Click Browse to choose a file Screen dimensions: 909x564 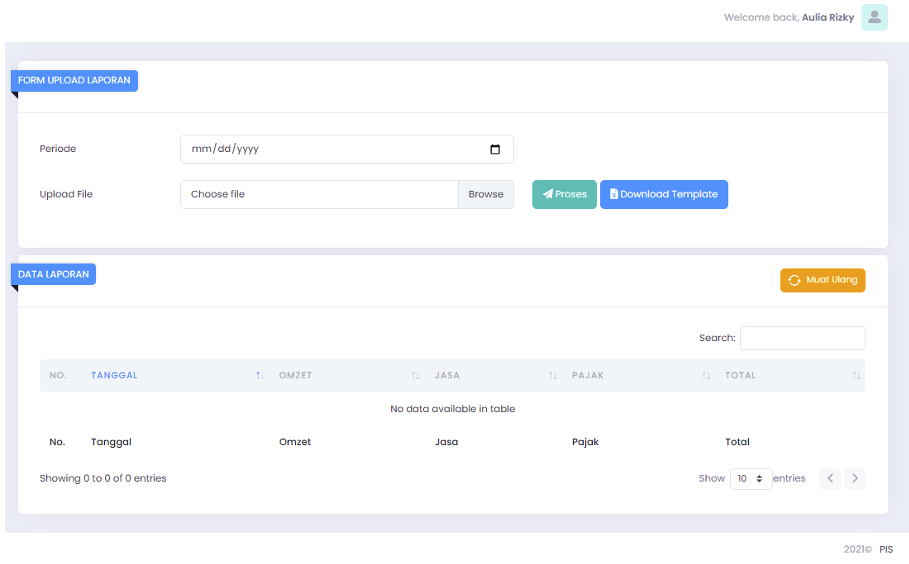click(486, 194)
